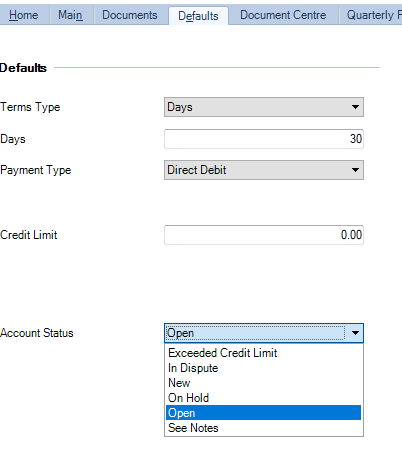Click into the Days input field
Image resolution: width=402 pixels, height=463 pixels.
pos(264,139)
